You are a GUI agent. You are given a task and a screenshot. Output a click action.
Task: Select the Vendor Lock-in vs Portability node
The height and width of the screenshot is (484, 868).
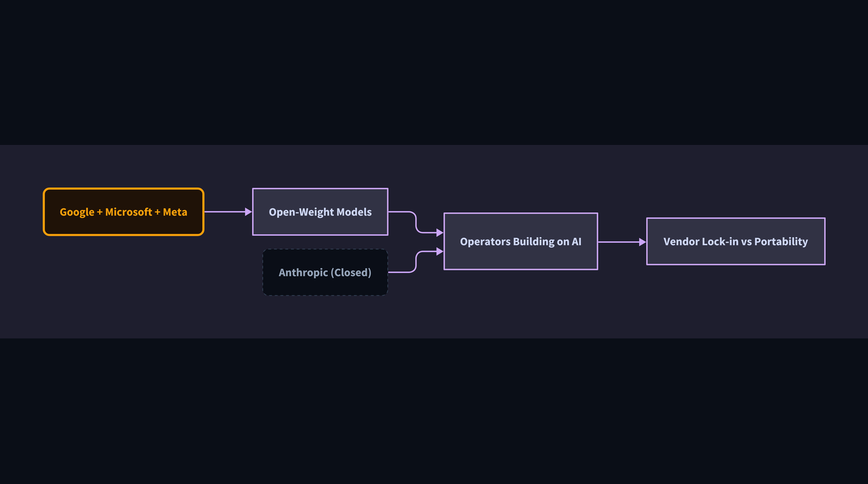pos(736,241)
